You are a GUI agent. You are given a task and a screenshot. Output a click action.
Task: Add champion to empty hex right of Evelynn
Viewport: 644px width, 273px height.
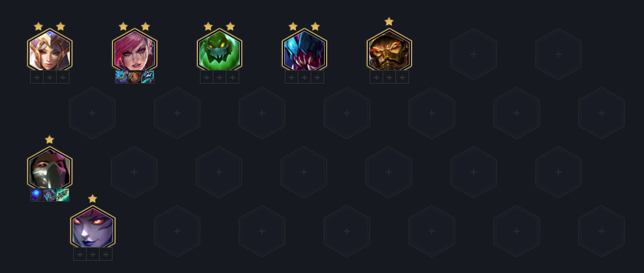tap(177, 231)
